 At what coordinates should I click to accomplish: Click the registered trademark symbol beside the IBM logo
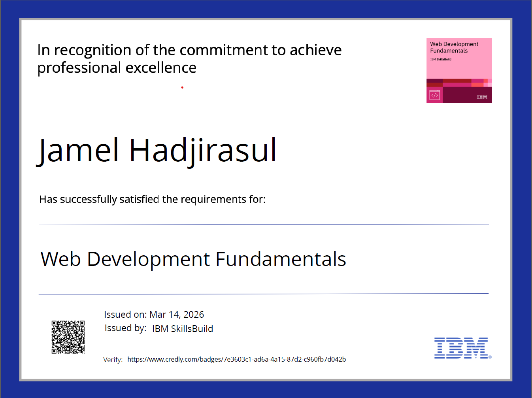[490, 357]
